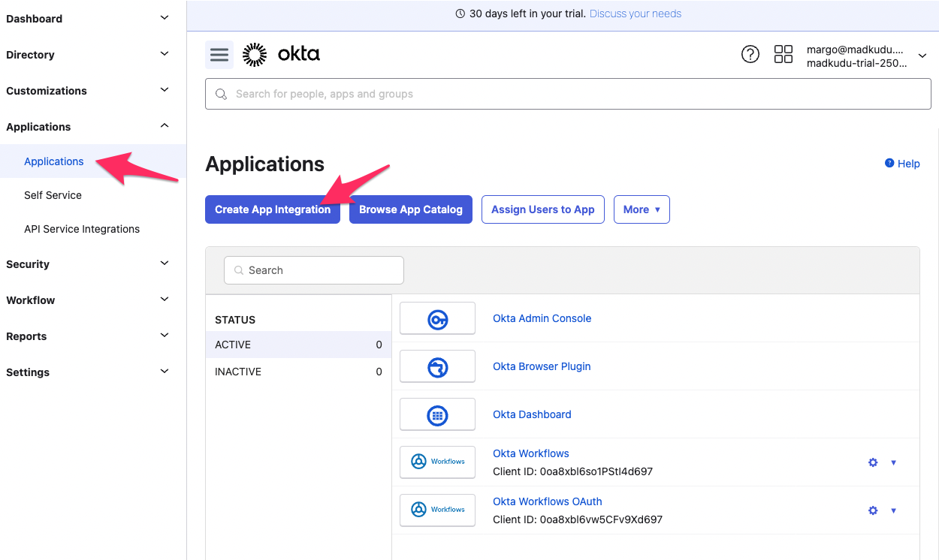939x560 pixels.
Task: Click the Okta Browser Plugin app icon
Action: pyautogui.click(x=438, y=366)
